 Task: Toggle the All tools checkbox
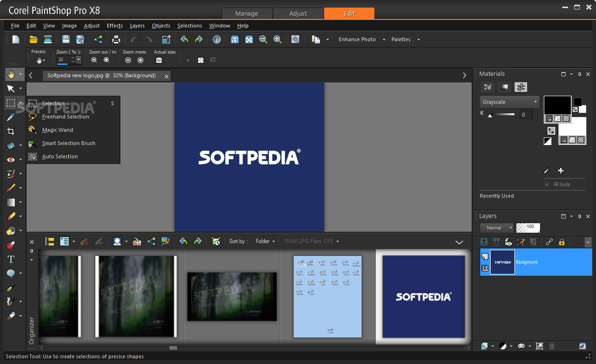pyautogui.click(x=547, y=184)
